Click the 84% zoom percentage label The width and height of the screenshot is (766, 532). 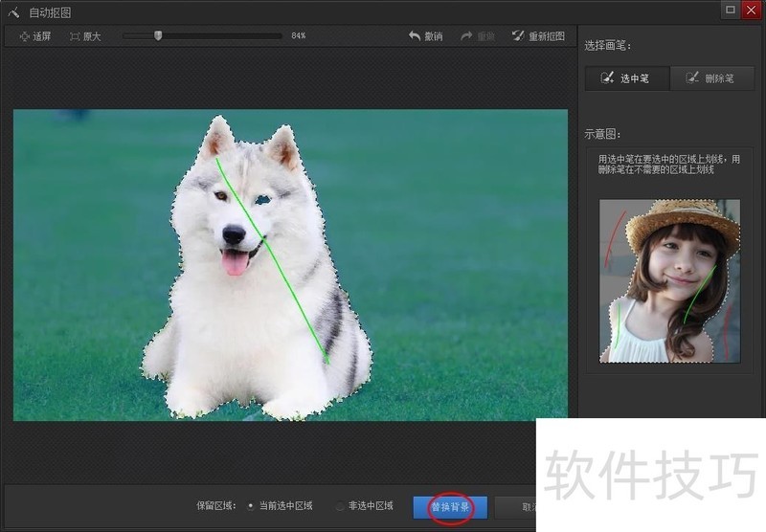298,36
